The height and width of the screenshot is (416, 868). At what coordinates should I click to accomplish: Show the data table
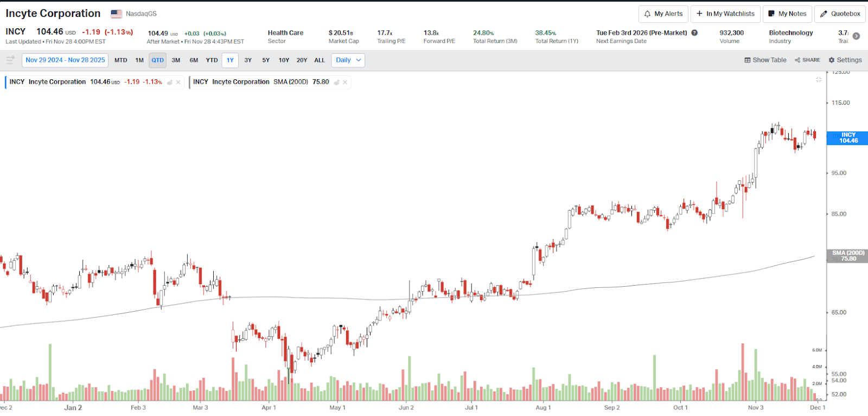pyautogui.click(x=765, y=60)
